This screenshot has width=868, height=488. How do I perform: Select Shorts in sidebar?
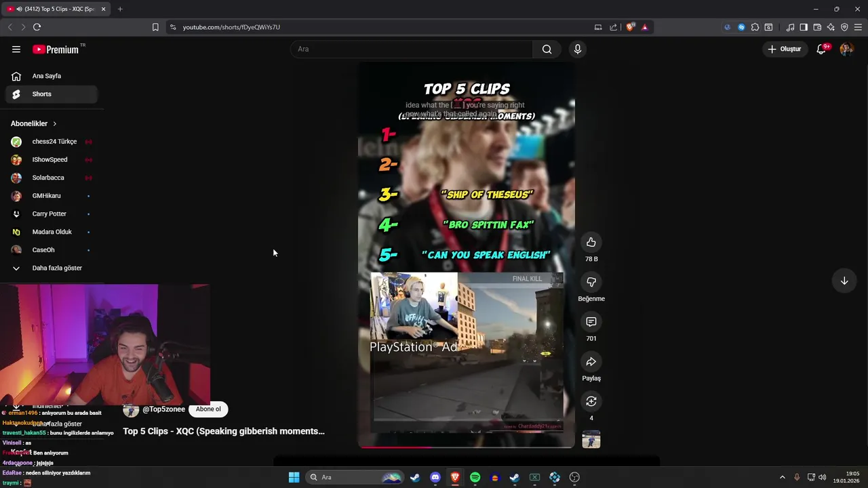coord(52,94)
